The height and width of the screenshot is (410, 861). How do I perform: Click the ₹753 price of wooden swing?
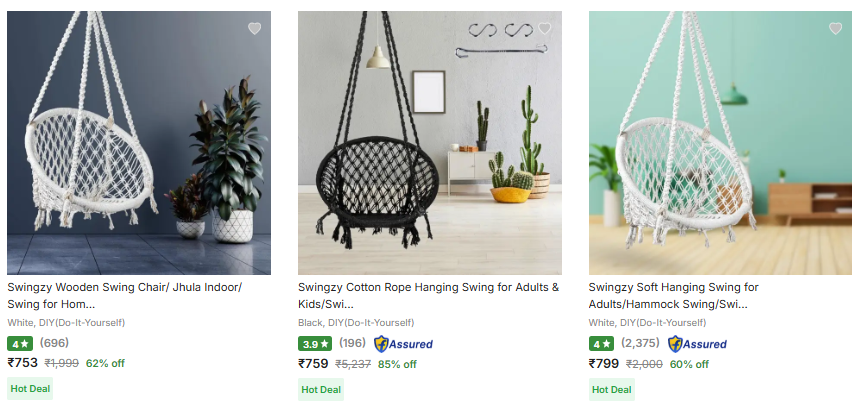[x=22, y=363]
